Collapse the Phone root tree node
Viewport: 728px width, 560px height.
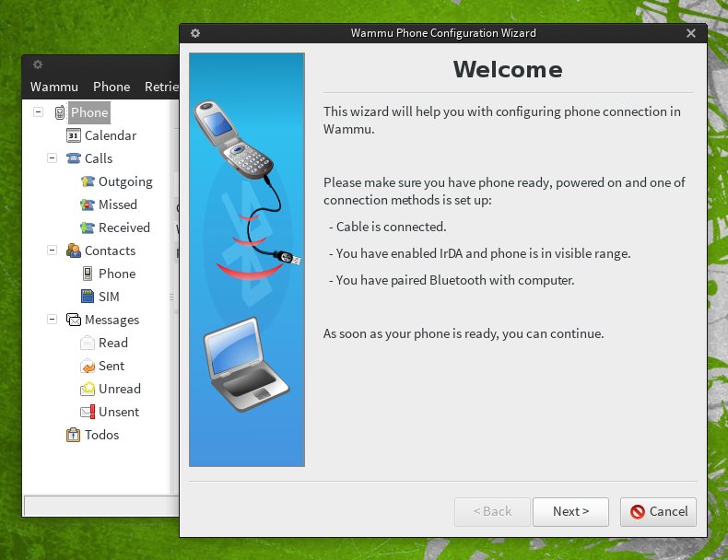point(38,112)
